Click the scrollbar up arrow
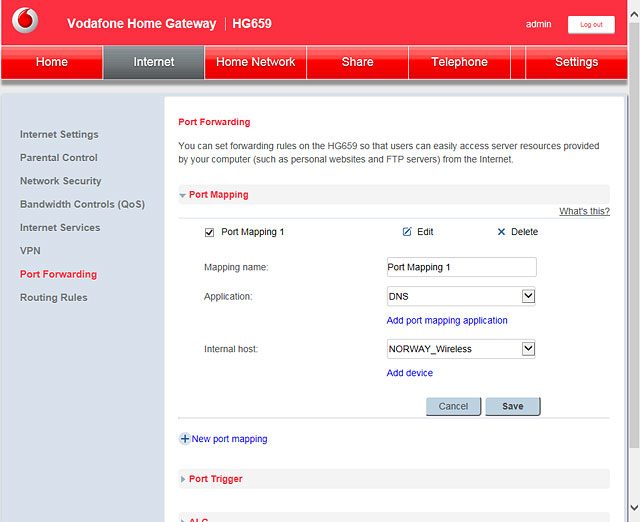Screen dimensions: 640x522 [634, 15]
